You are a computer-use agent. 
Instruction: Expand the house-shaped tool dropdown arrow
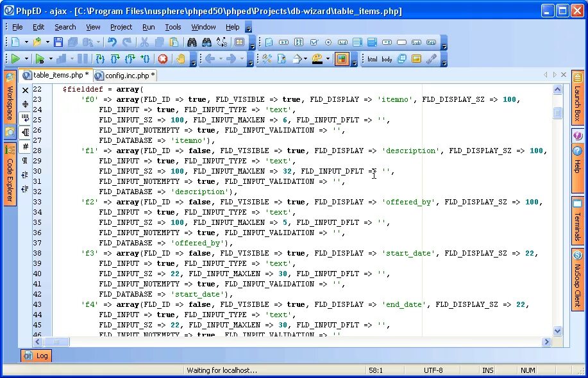306,59
